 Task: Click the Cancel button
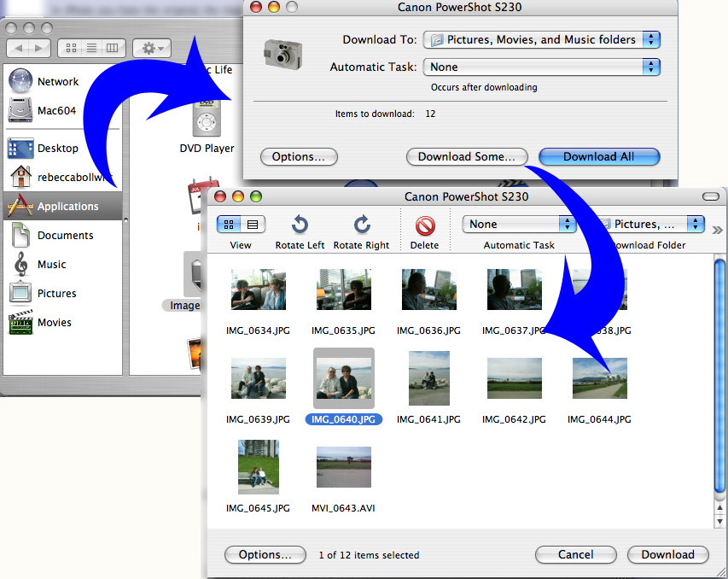pos(576,554)
